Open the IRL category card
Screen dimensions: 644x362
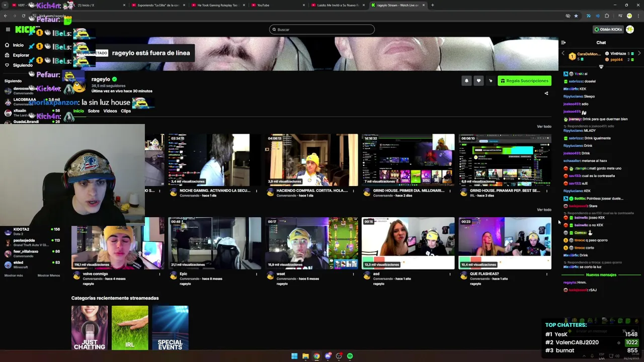[130, 328]
